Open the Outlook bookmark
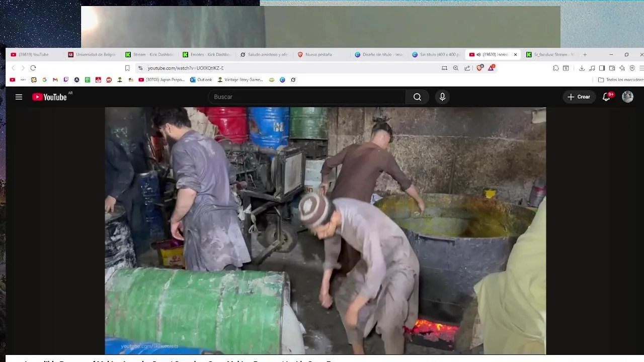The width and height of the screenshot is (644, 362). click(x=201, y=79)
